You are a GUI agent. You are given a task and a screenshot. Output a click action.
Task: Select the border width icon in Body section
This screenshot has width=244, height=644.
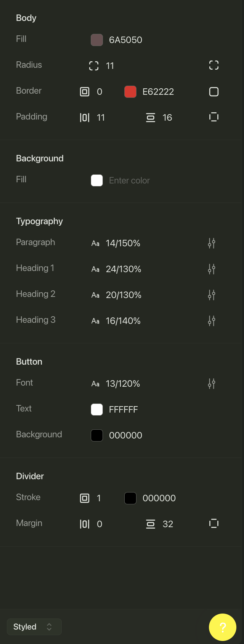tap(84, 91)
